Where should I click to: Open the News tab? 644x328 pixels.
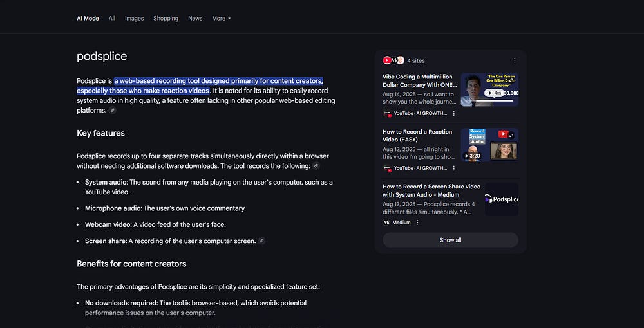pyautogui.click(x=195, y=19)
